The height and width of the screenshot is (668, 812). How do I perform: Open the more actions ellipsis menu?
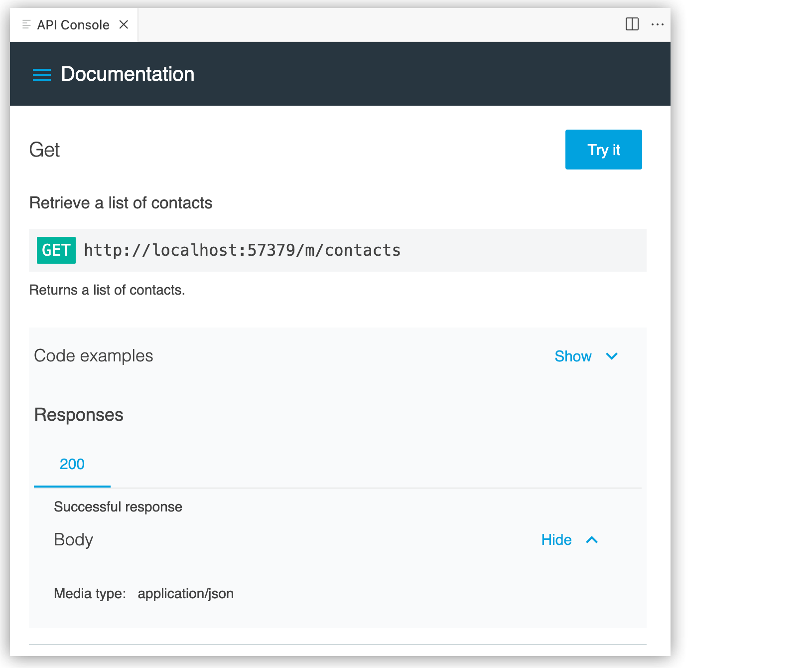coord(658,24)
